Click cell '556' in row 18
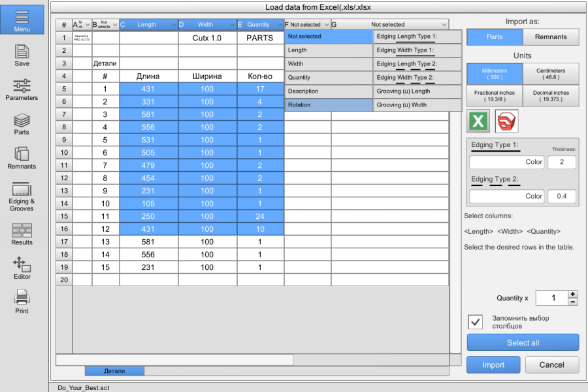 149,255
